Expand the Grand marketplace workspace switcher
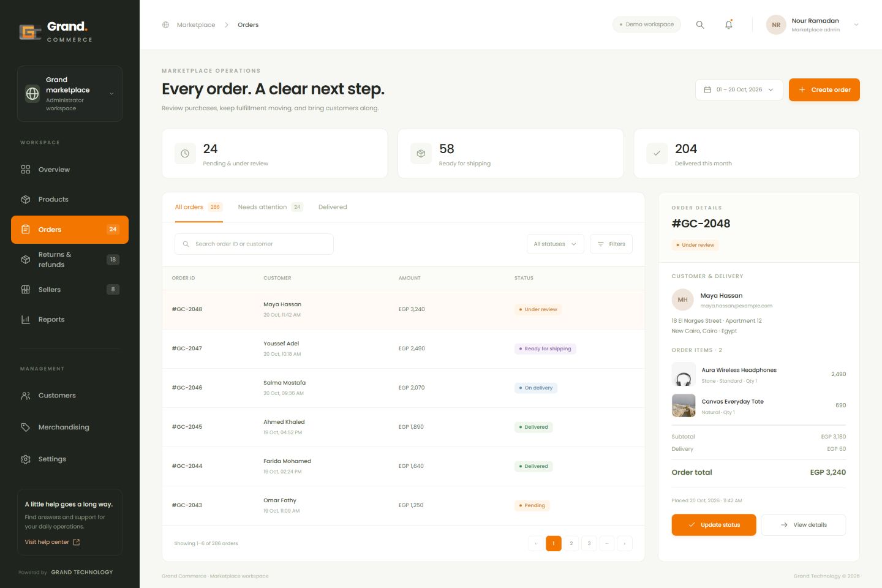Image resolution: width=882 pixels, height=588 pixels. tap(70, 94)
